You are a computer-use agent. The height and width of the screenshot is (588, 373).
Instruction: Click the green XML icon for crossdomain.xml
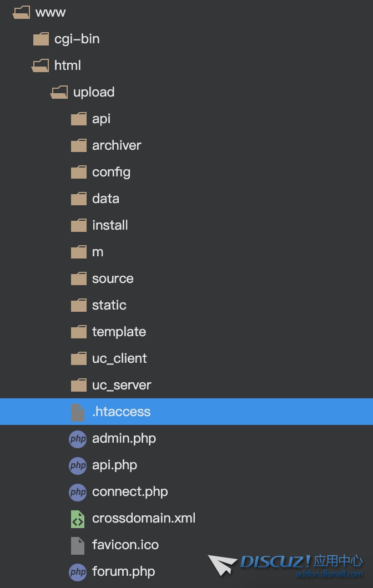coord(78,519)
